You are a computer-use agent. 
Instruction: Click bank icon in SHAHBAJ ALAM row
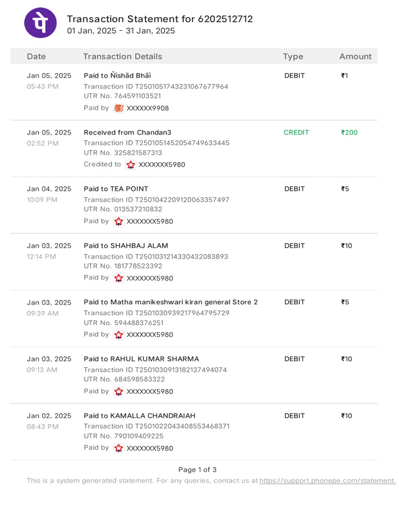click(118, 278)
